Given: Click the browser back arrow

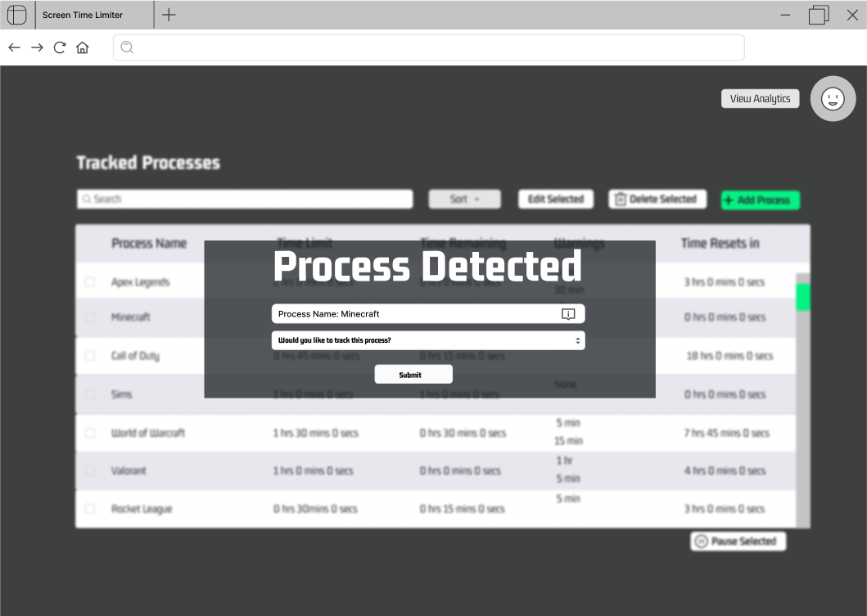Looking at the screenshot, I should [15, 47].
